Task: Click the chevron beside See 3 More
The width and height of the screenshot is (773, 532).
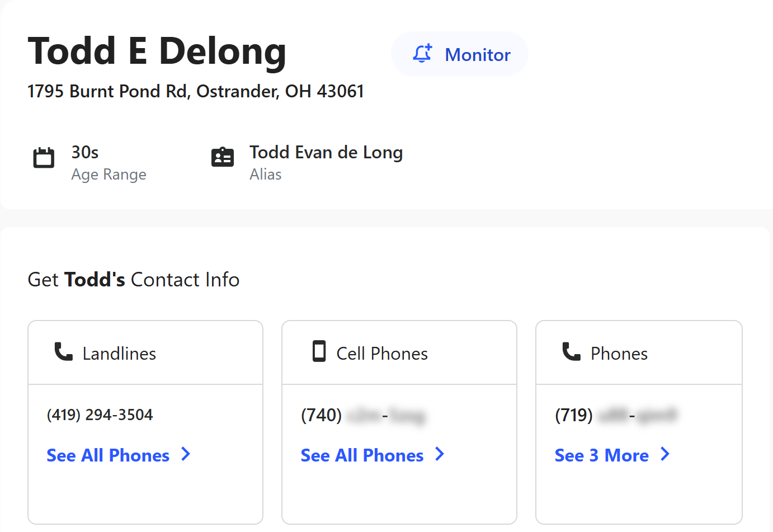Action: [665, 454]
